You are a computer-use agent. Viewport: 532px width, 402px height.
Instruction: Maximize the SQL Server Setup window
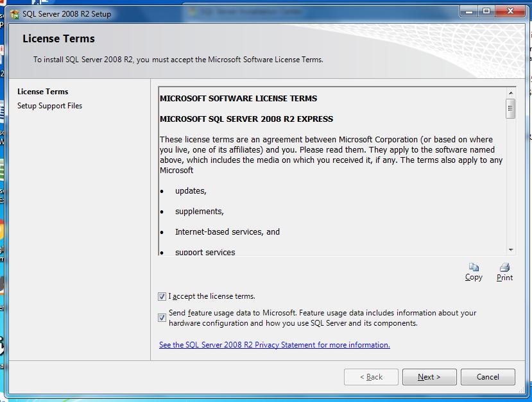(486, 12)
